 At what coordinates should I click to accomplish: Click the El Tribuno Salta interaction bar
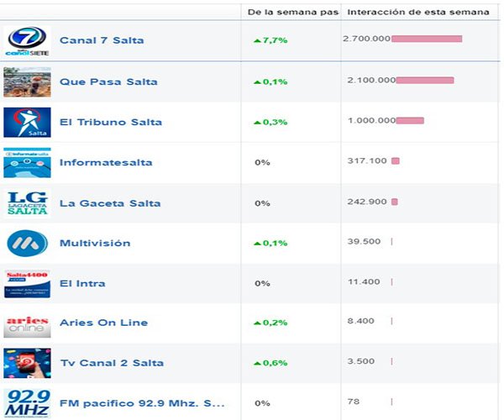[x=409, y=120]
